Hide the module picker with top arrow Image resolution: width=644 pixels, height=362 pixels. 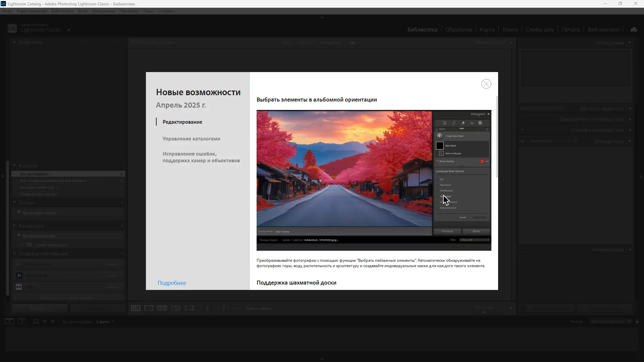pos(322,17)
